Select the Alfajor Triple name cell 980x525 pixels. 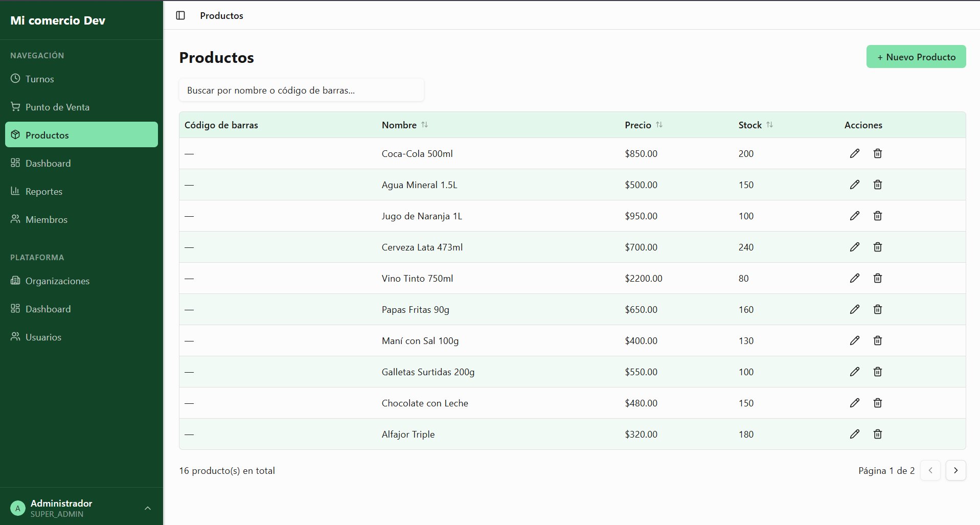[x=408, y=434]
